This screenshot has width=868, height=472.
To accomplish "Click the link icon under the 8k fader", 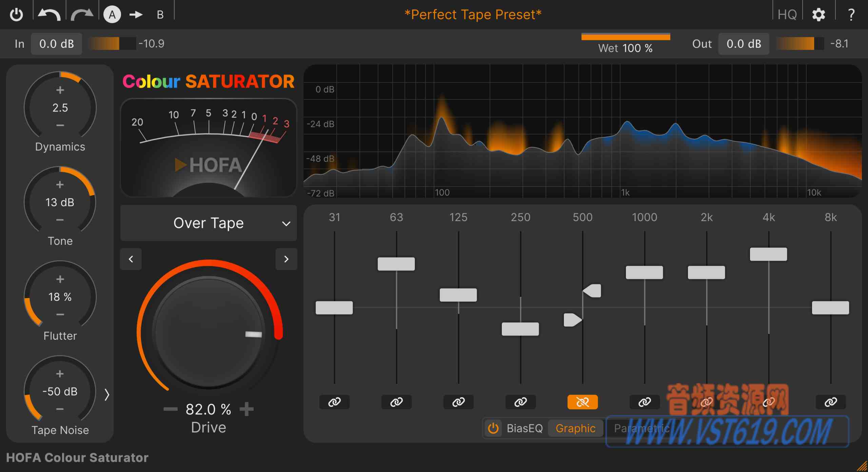I will click(831, 402).
